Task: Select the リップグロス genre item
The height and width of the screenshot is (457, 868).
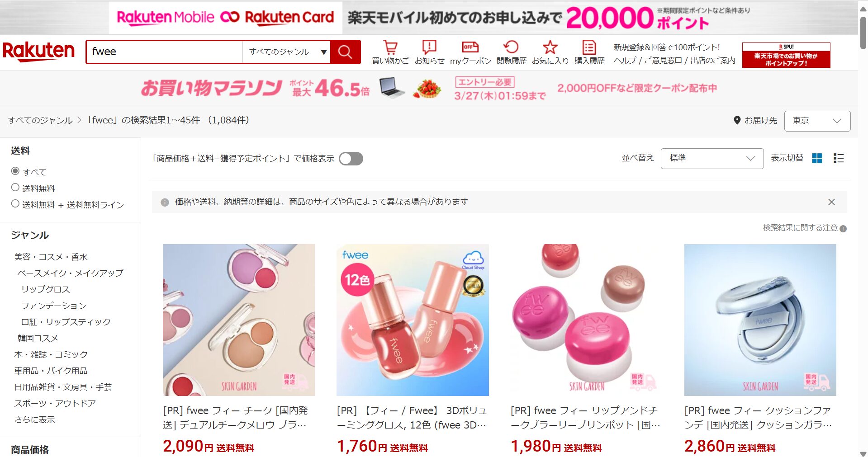Action: pyautogui.click(x=46, y=289)
